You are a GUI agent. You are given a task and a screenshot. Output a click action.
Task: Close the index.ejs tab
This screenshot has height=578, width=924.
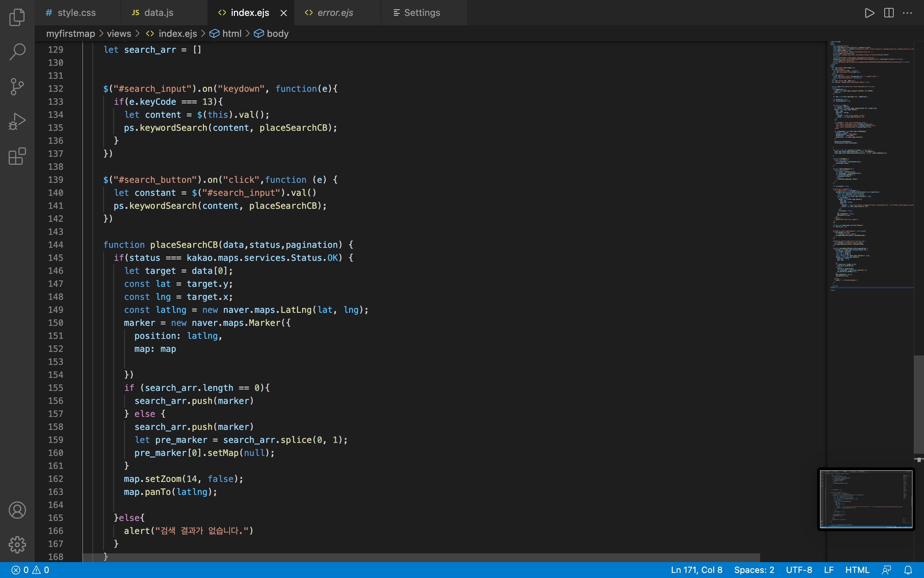pyautogui.click(x=284, y=13)
